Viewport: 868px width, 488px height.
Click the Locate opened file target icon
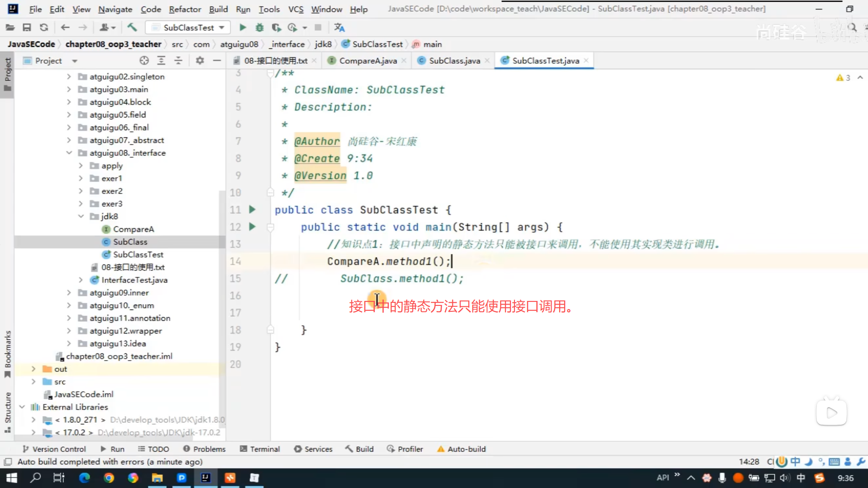[x=144, y=61]
